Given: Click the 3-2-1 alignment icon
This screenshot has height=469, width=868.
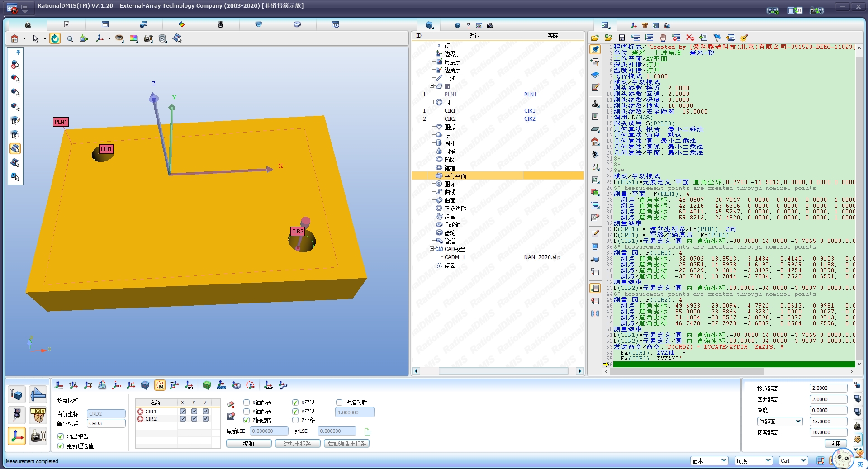Looking at the screenshot, I should coord(189,385).
